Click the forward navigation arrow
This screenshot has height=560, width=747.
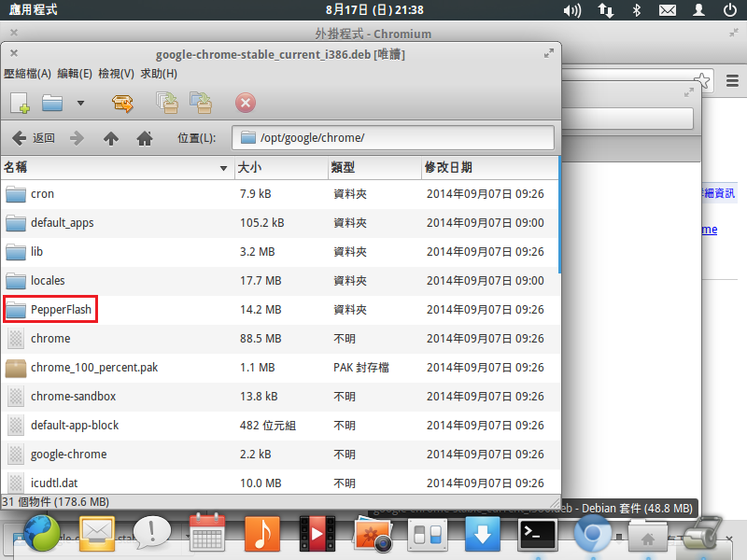(77, 138)
